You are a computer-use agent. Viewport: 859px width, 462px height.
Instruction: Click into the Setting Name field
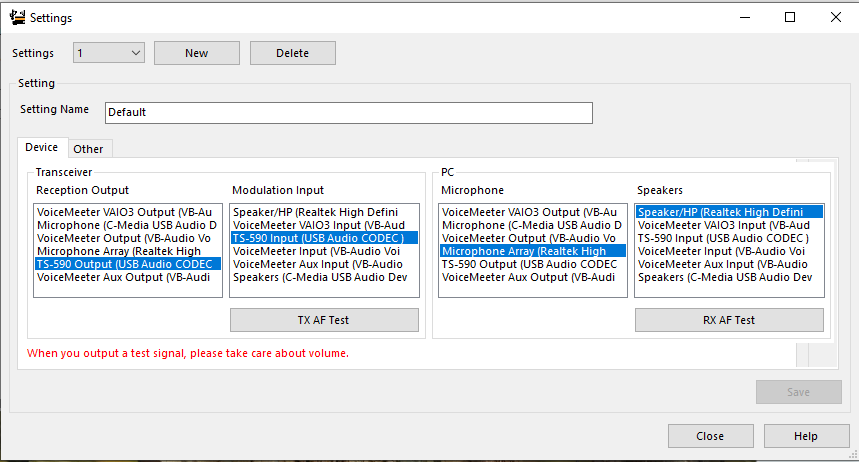(x=348, y=112)
